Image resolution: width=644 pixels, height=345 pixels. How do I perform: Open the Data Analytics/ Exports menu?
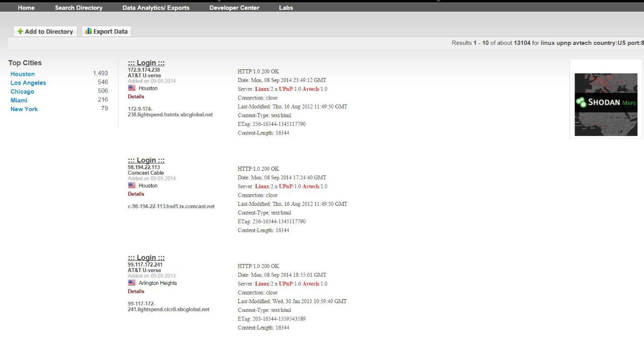(155, 8)
